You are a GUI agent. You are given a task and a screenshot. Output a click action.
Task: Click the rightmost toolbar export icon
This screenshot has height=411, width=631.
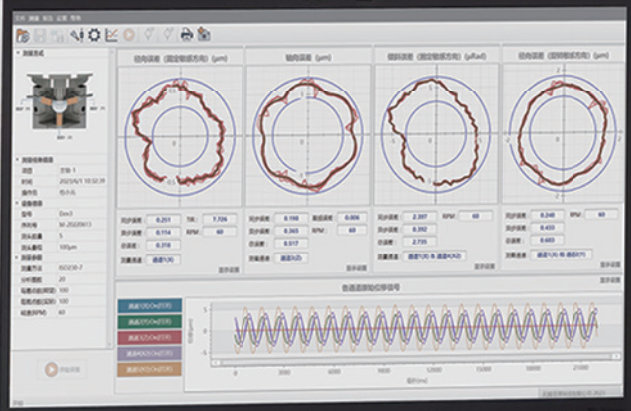coord(203,34)
